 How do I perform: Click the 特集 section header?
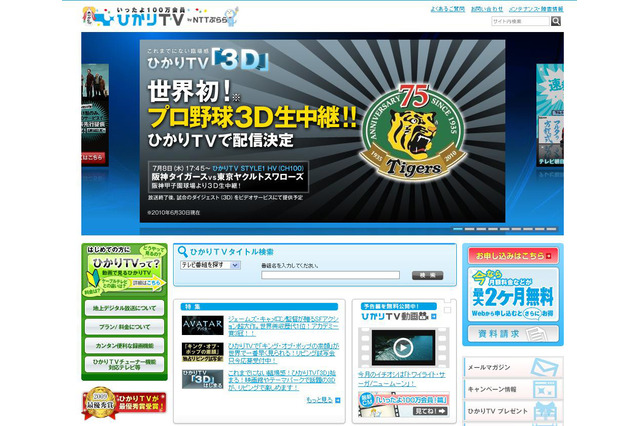pyautogui.click(x=260, y=306)
